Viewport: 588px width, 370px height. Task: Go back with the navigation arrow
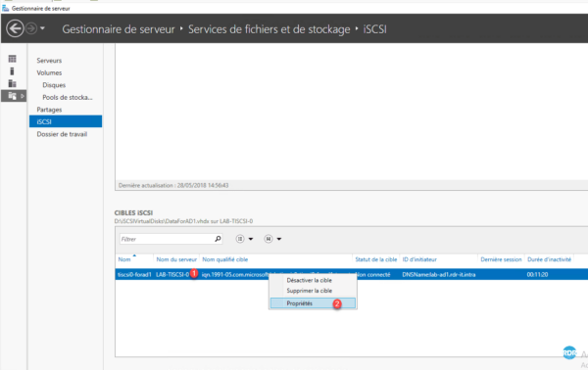tap(15, 28)
